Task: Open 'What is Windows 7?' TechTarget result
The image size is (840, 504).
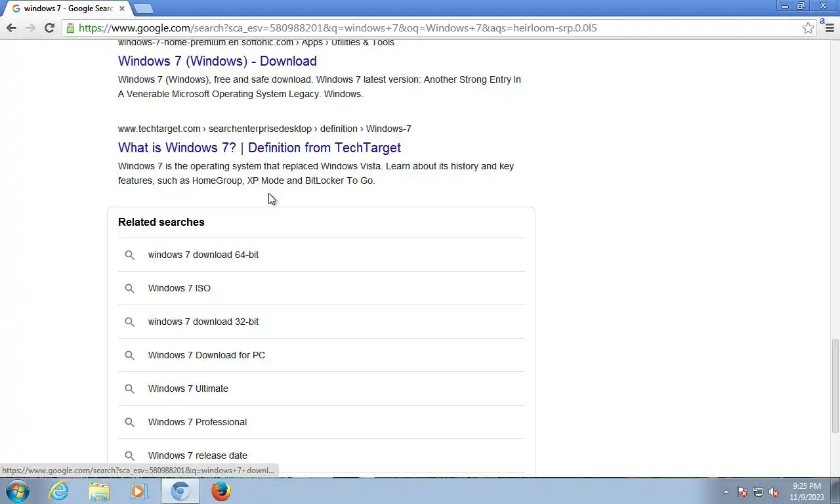Action: [259, 148]
